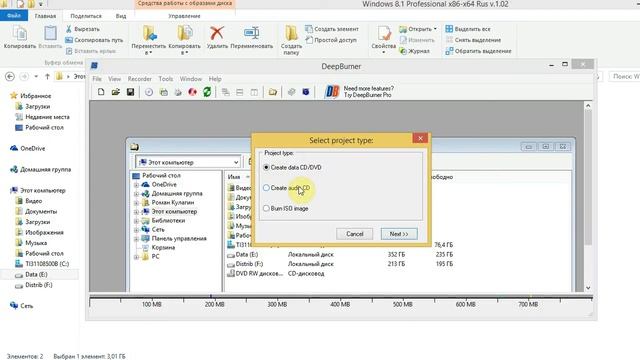Open the Tools menu in DeepBurner
640x360 pixels.
point(165,79)
